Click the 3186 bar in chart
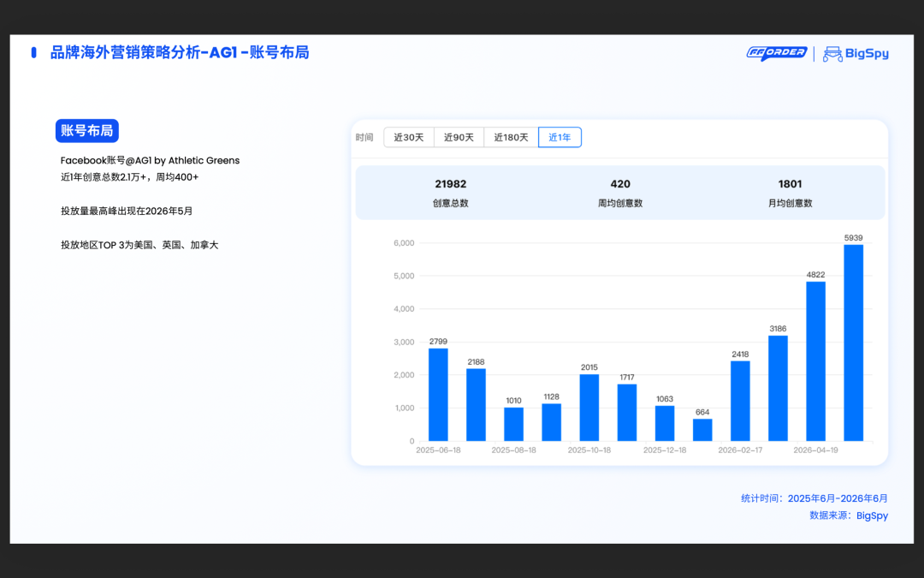 tap(778, 389)
